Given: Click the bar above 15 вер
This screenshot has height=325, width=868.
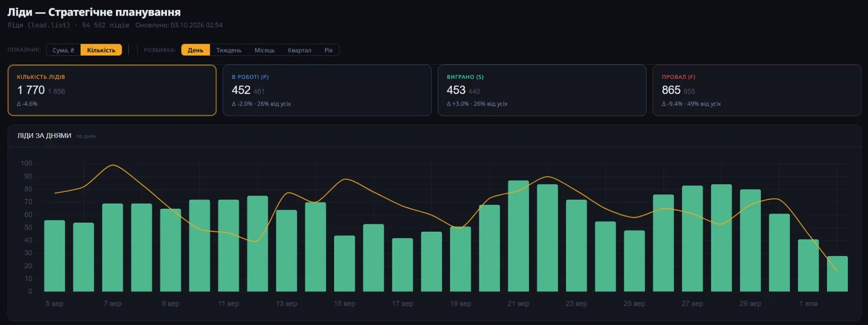Looking at the screenshot, I should 345,264.
